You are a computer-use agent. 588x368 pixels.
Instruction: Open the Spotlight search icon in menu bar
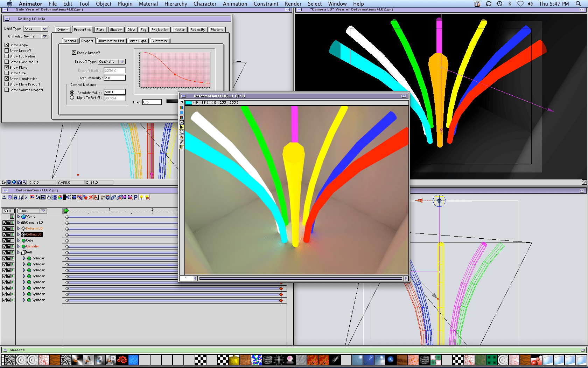[x=578, y=4]
